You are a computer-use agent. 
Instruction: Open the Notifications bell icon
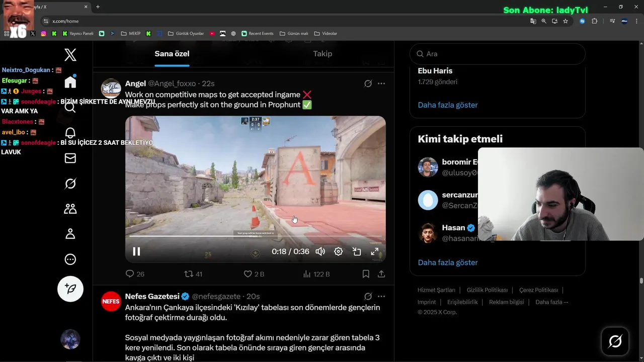click(x=70, y=132)
